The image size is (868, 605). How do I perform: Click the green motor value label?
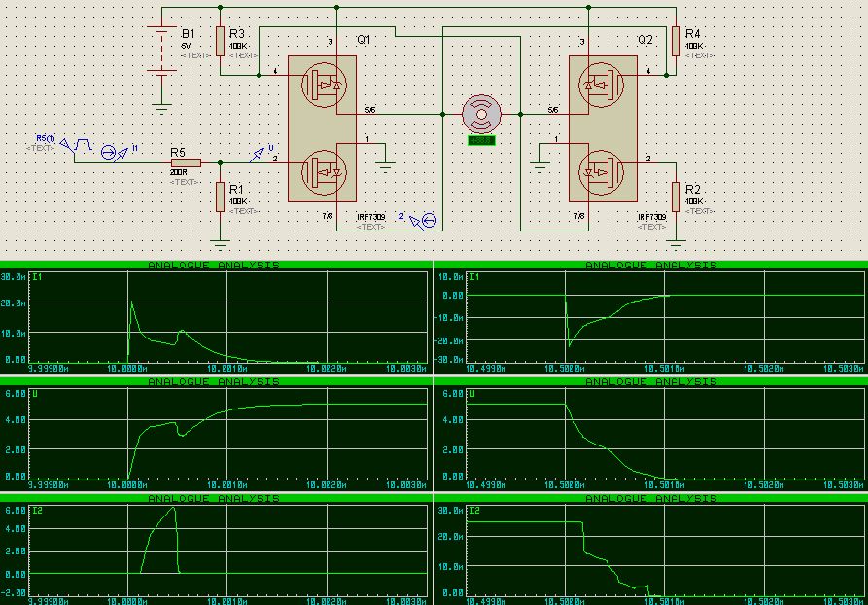pos(481,141)
